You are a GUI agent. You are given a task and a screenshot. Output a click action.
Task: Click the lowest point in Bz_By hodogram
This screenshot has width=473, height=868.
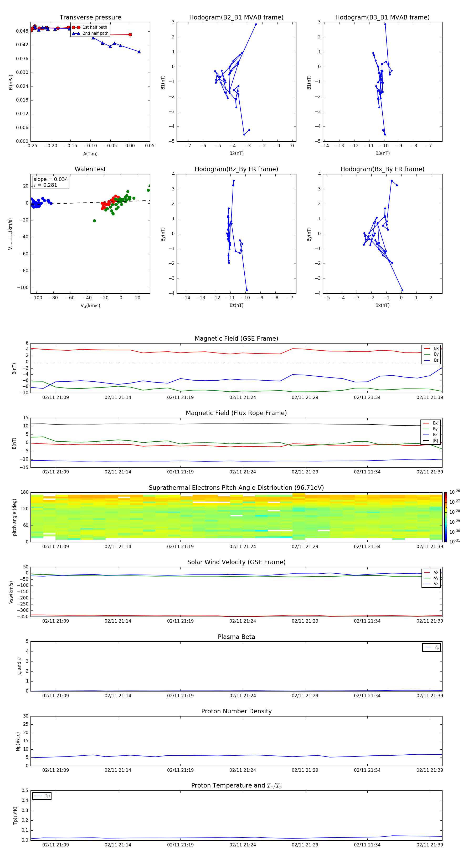247,290
